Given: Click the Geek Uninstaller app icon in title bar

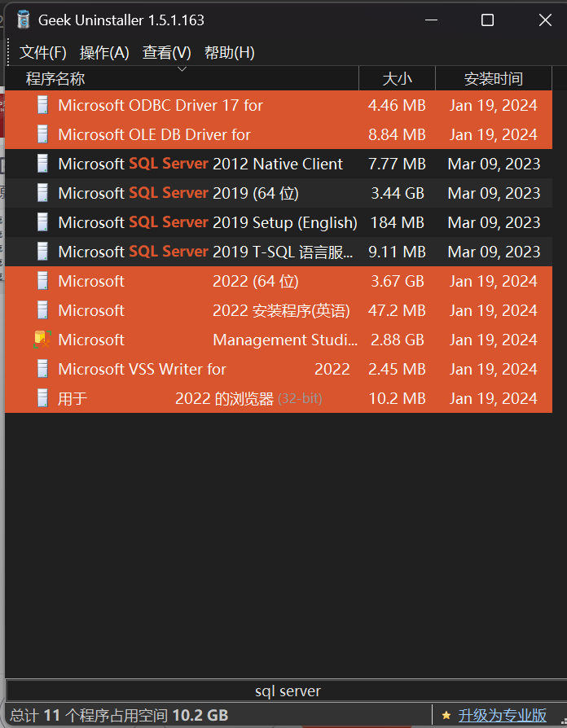Looking at the screenshot, I should tap(23, 20).
